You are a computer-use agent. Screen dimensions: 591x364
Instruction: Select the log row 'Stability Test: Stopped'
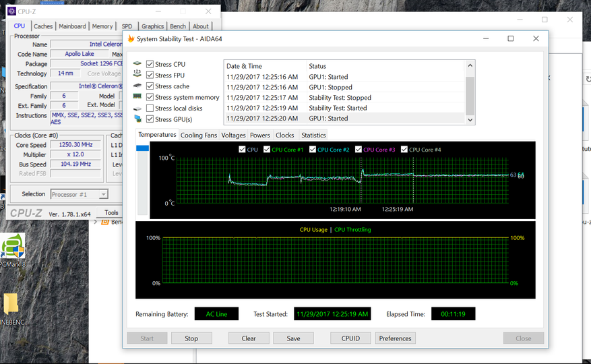(x=345, y=97)
